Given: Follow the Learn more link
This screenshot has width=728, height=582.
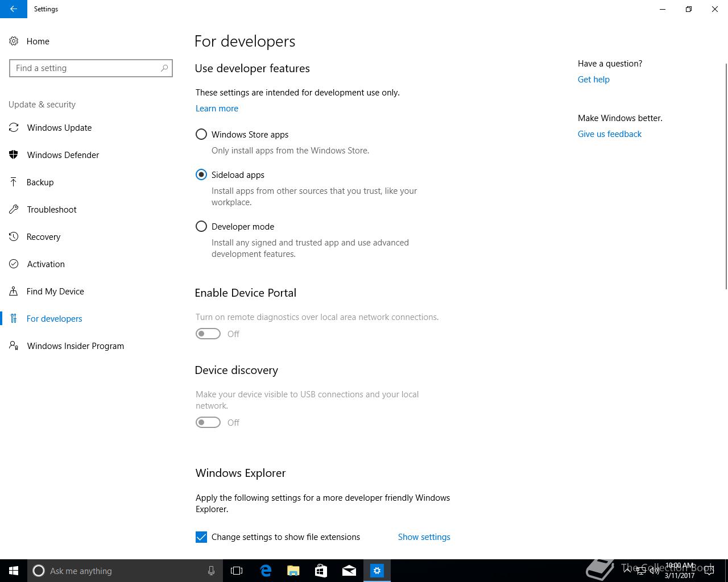Looking at the screenshot, I should [x=217, y=109].
